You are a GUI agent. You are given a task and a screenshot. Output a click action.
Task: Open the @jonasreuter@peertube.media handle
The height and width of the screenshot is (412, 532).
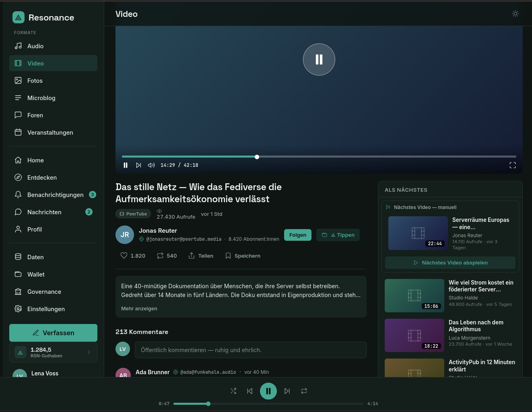(184, 239)
